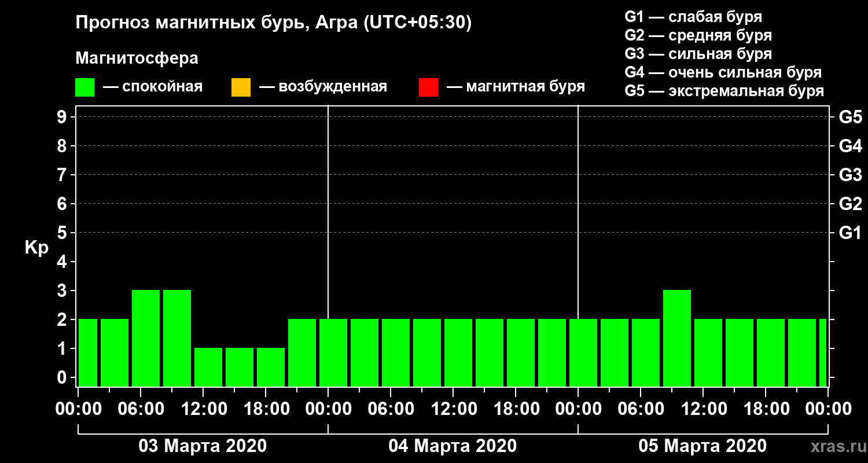The width and height of the screenshot is (868, 463).
Task: Click legend line 'G1 — слабая буря'
Action: (693, 16)
